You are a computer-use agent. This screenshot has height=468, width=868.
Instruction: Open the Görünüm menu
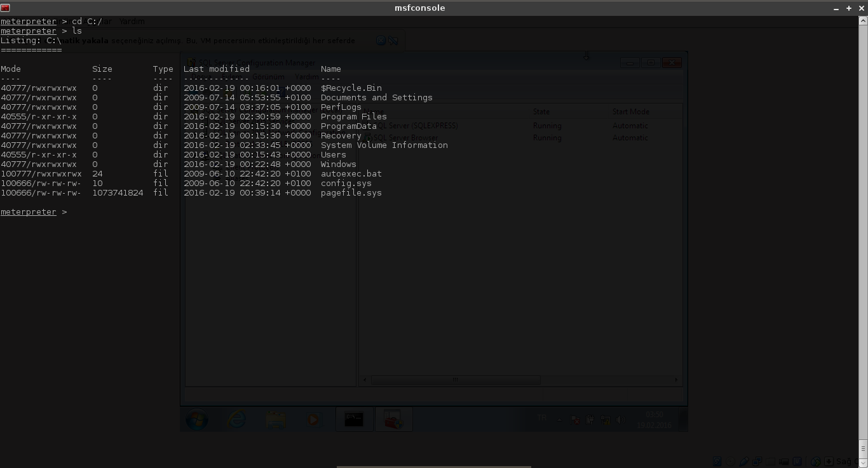(268, 77)
